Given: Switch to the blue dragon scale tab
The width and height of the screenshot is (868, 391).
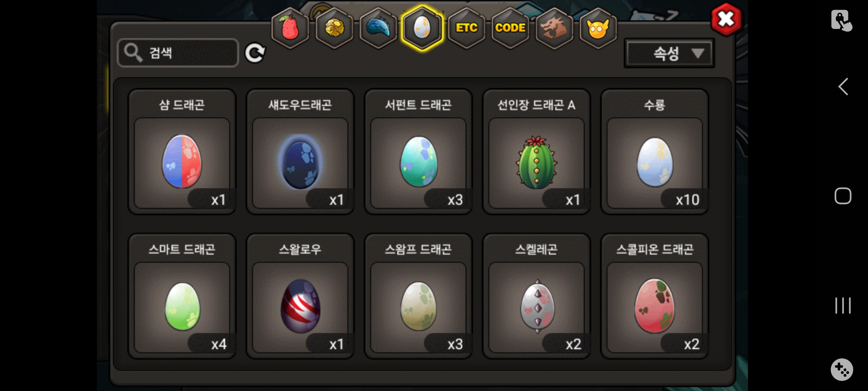Looking at the screenshot, I should (378, 28).
